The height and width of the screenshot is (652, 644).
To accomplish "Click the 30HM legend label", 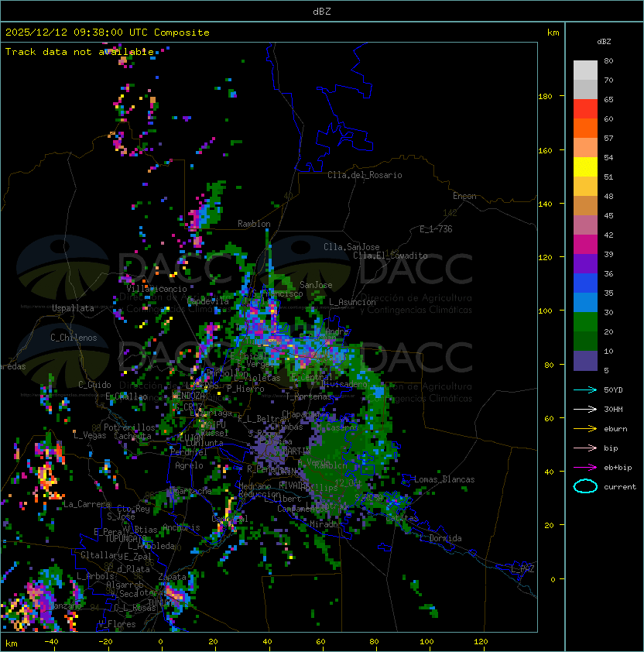I will point(613,409).
